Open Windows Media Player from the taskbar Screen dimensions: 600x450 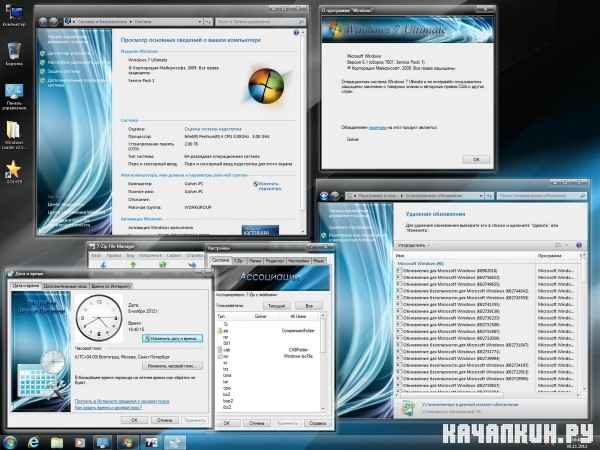pyautogui.click(x=80, y=443)
